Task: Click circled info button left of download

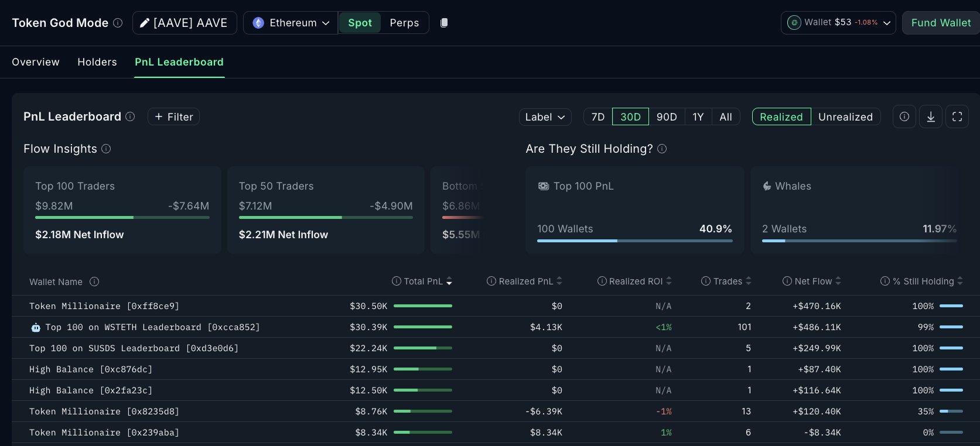Action: (x=904, y=116)
